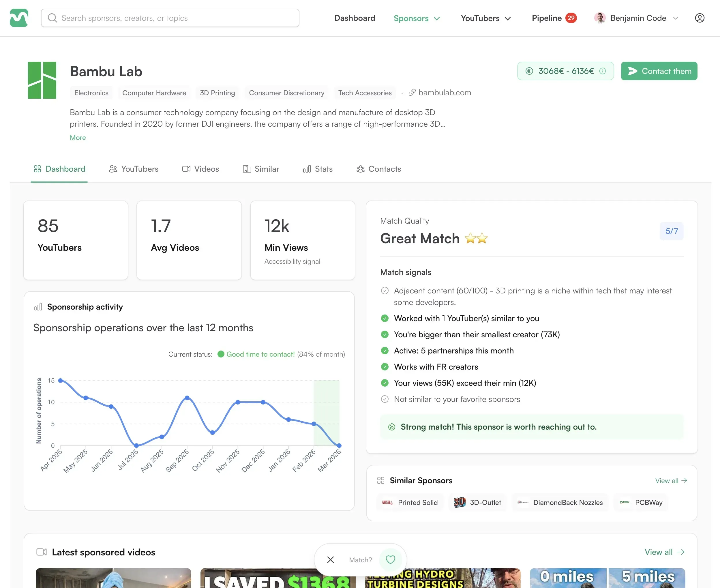Click the price range info icon
The height and width of the screenshot is (588, 720).
pyautogui.click(x=603, y=71)
